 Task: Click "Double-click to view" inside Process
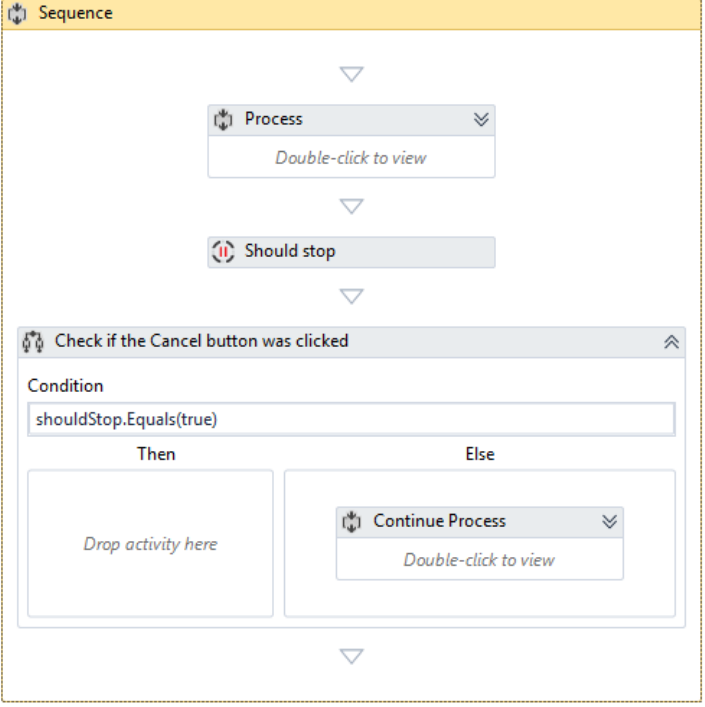[351, 157]
